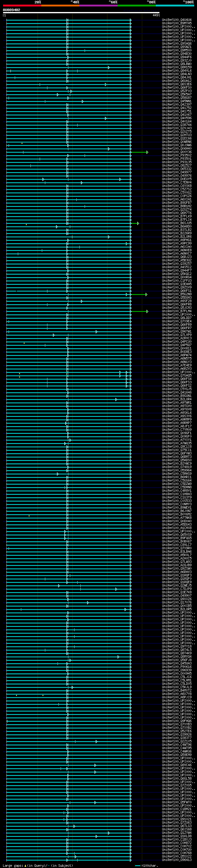
Task: Select hit label UniRef100_Q96TW1
Action: point(177,332)
